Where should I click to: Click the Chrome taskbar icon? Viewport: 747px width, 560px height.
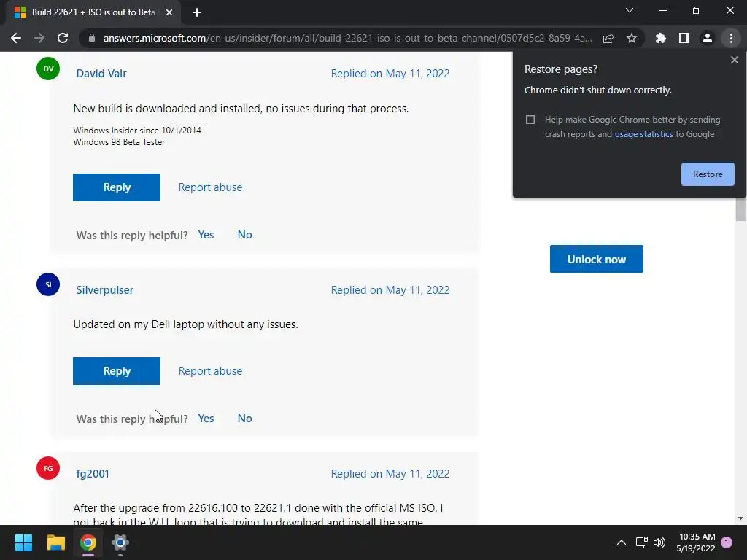click(x=88, y=542)
